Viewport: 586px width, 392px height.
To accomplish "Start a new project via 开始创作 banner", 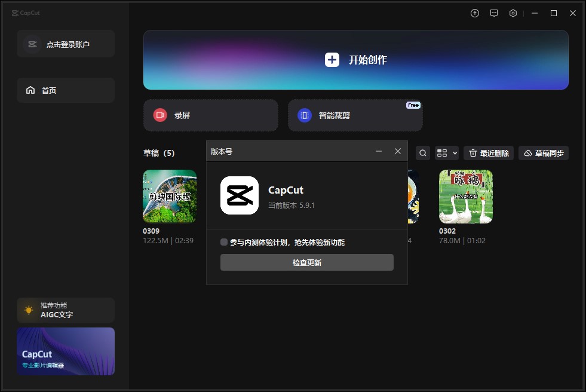I will [x=356, y=60].
